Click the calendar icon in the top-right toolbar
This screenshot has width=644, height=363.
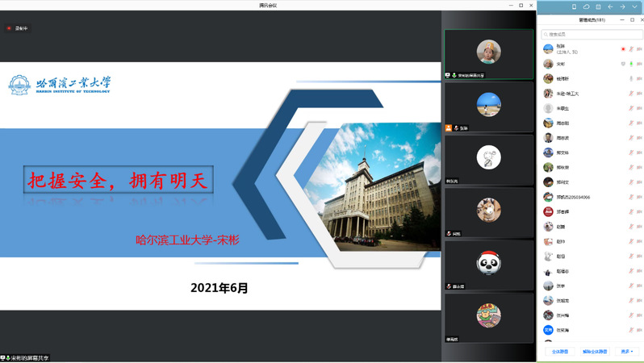(599, 6)
